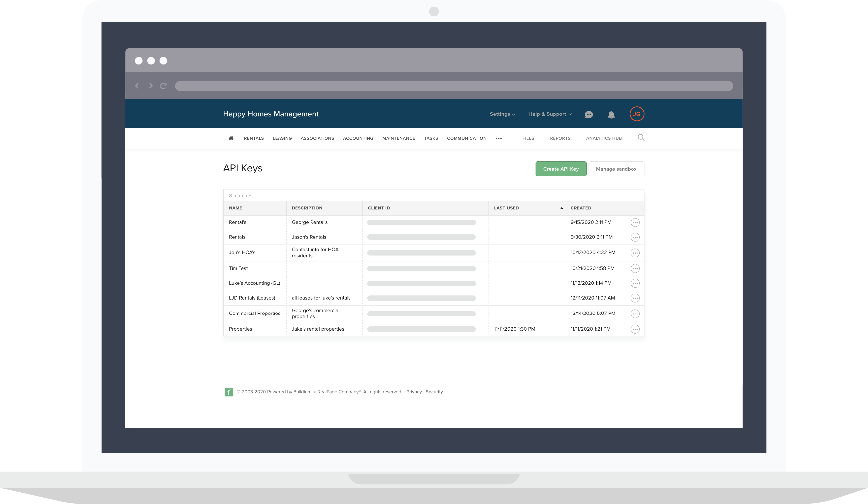Open actions menu for Jon's HOA's row
Image resolution: width=868 pixels, height=504 pixels.
tap(635, 253)
